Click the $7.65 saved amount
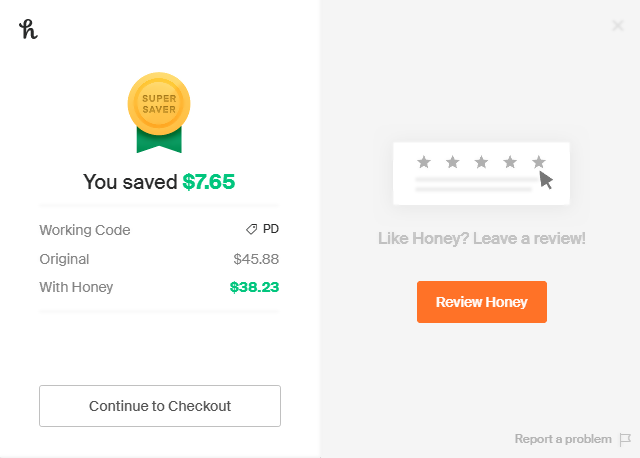This screenshot has width=640, height=458. pyautogui.click(x=208, y=182)
